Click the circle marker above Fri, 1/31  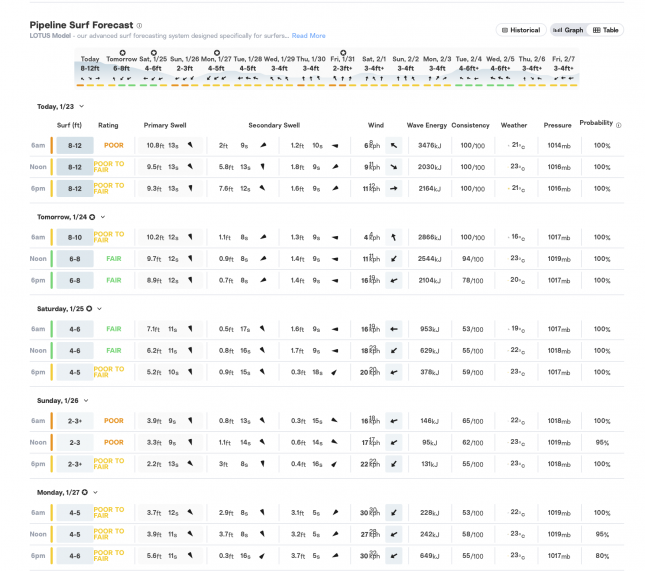tap(343, 53)
